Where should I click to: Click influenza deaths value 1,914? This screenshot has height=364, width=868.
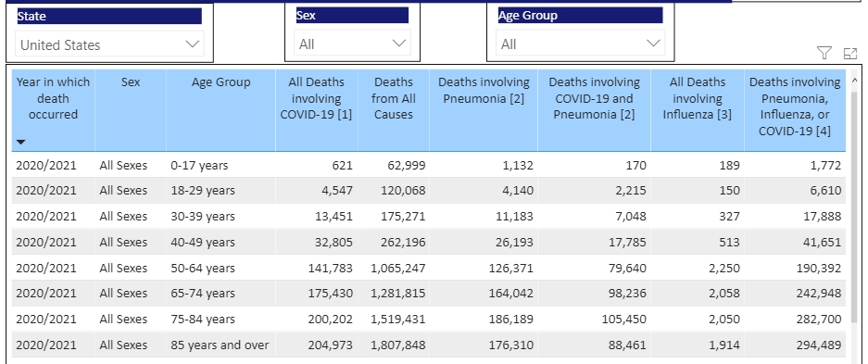725,345
